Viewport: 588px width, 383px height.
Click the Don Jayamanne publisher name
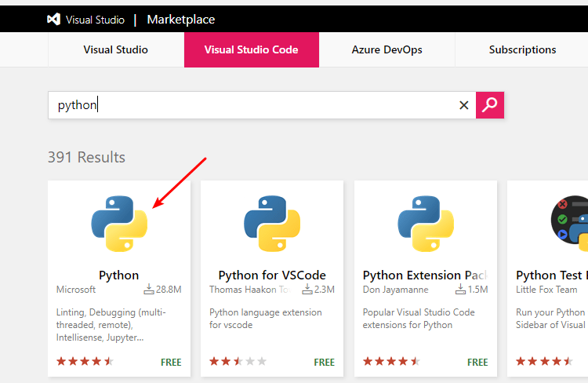(x=396, y=290)
